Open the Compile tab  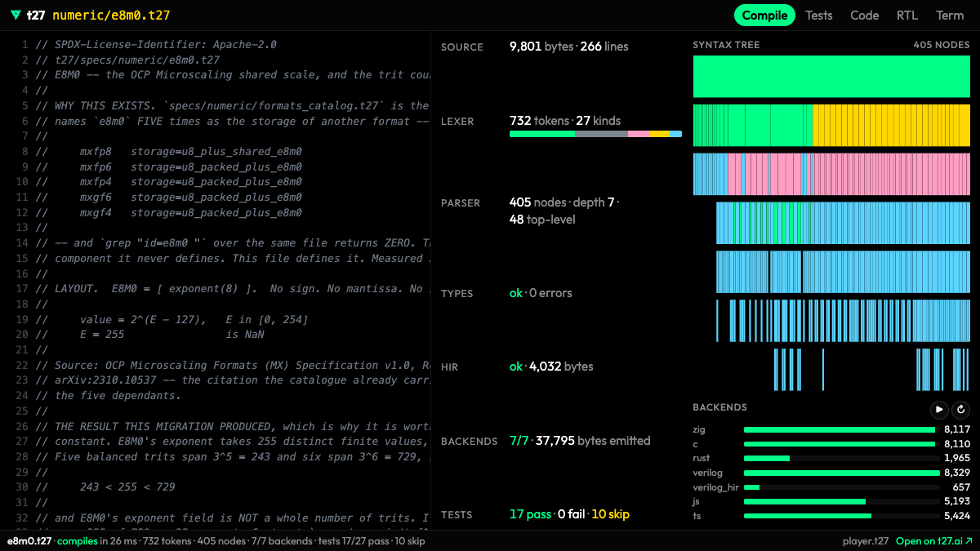pyautogui.click(x=764, y=16)
